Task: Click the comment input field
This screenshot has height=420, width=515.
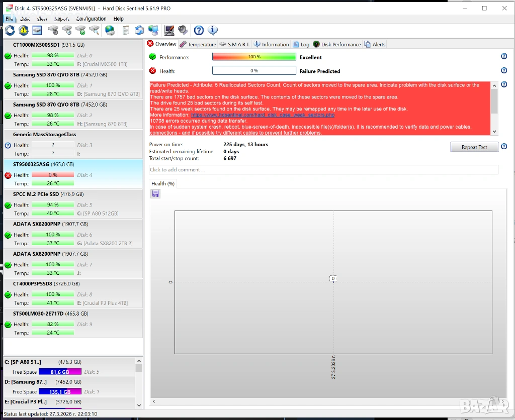Action: [323, 170]
